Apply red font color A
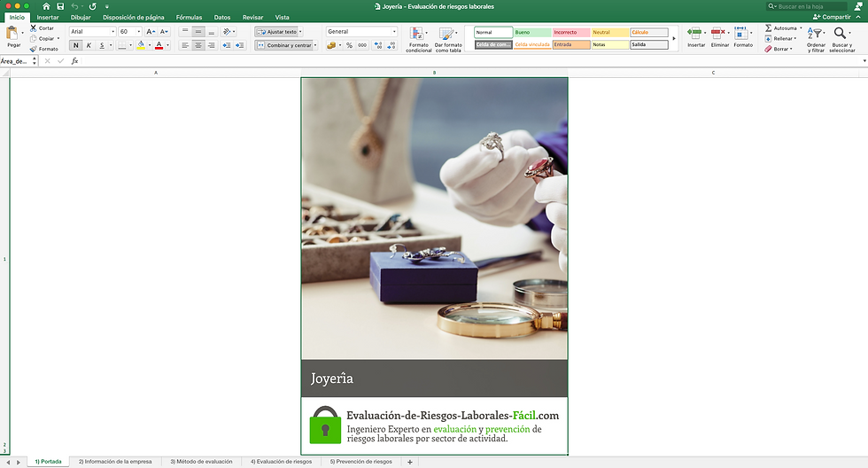This screenshot has height=468, width=868. point(159,45)
